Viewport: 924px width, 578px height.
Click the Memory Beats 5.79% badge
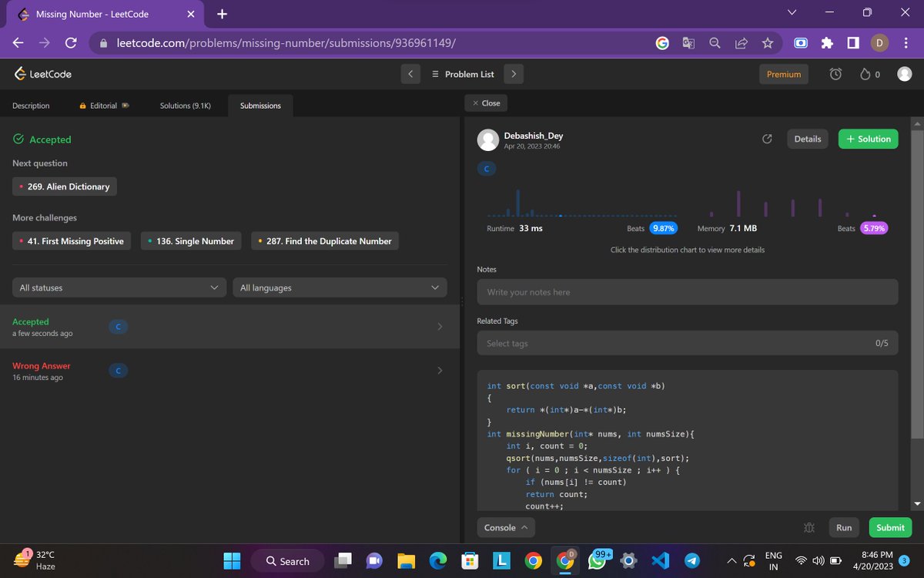point(874,228)
